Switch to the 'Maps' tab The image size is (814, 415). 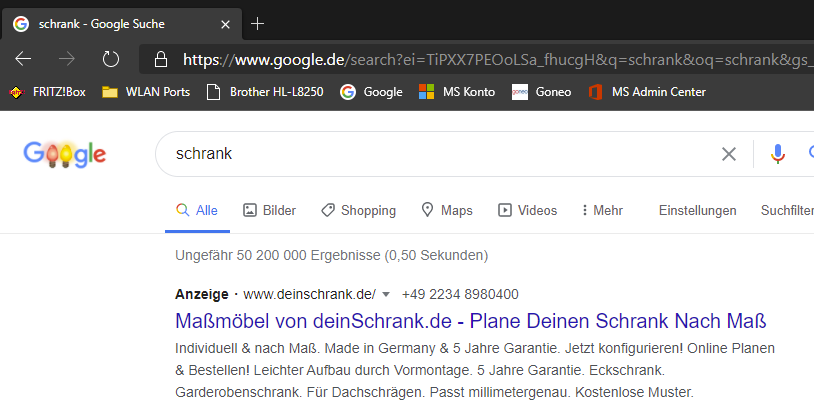coord(446,210)
